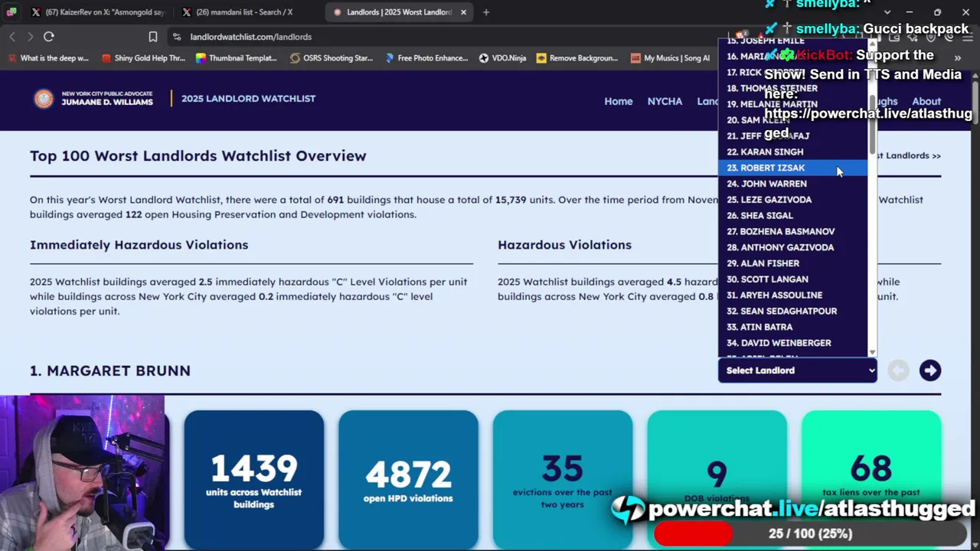Viewport: 980px width, 551px height.
Task: Select 29. Alan Fisher from the dropdown
Action: pyautogui.click(x=792, y=263)
